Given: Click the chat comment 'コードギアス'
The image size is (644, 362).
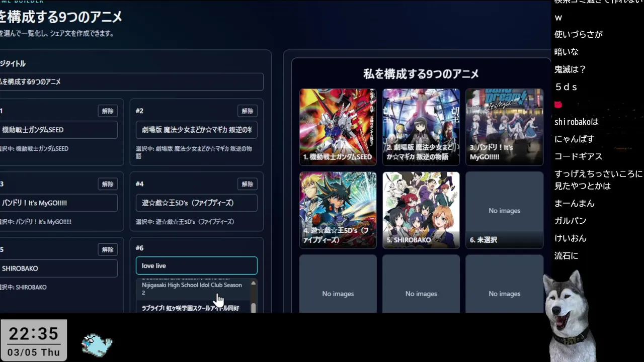Looking at the screenshot, I should click(579, 156).
